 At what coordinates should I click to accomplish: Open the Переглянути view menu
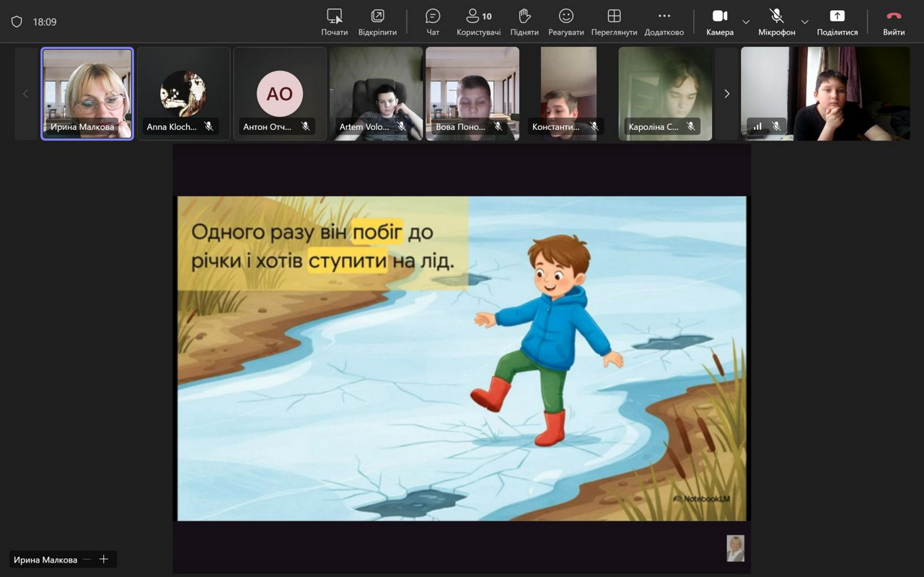tap(614, 22)
